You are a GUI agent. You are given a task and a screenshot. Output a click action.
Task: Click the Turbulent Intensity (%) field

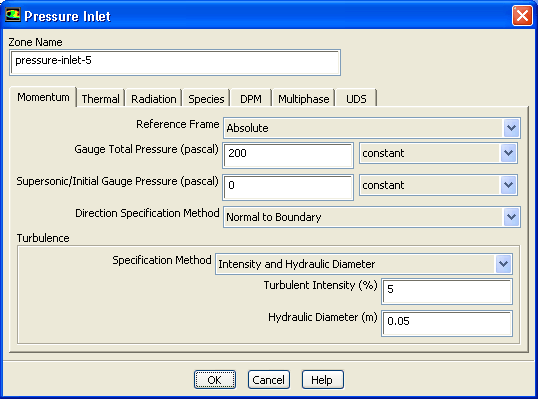[x=447, y=292]
